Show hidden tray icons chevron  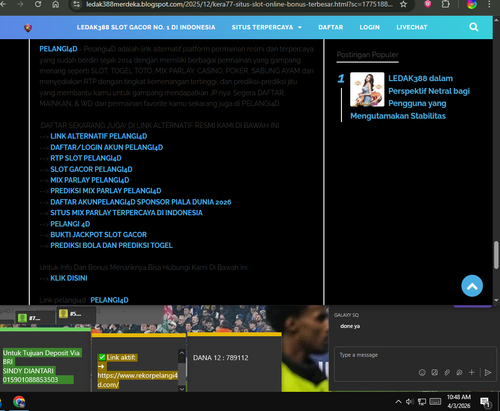coord(398,402)
